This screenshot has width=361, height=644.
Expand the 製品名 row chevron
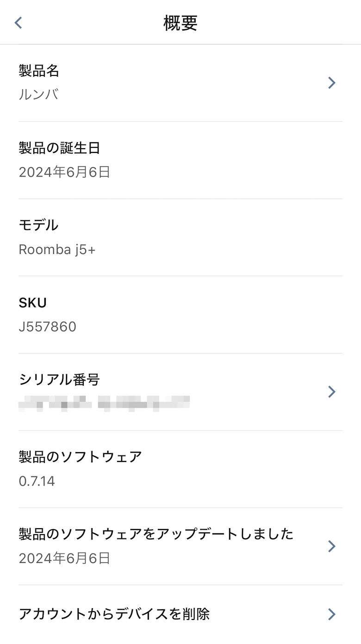(331, 83)
